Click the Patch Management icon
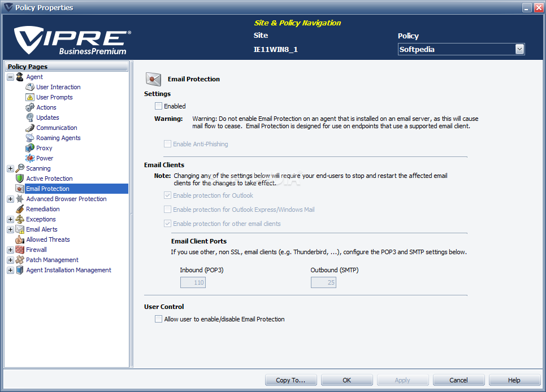The image size is (546, 392). pos(20,260)
